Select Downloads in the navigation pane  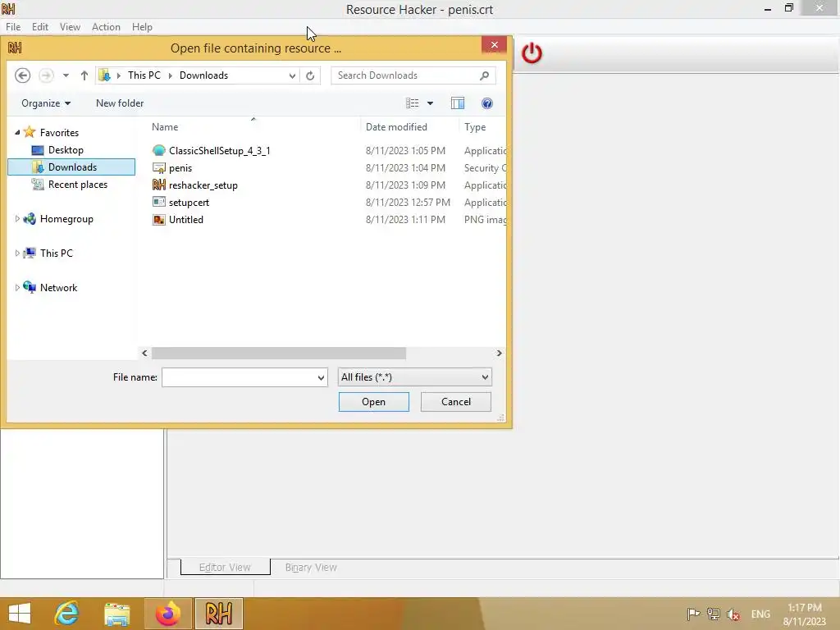coord(72,167)
